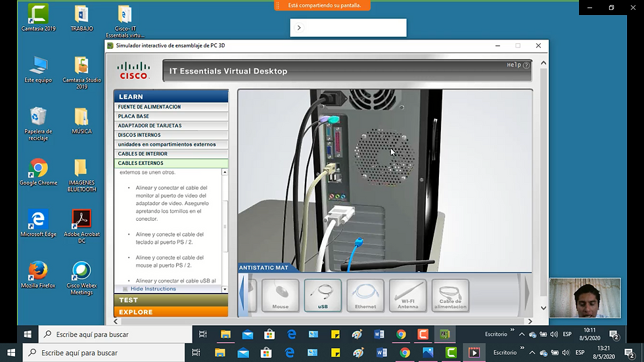Open DISCOS INTERNOS lesson
The height and width of the screenshot is (362, 644).
(x=171, y=135)
